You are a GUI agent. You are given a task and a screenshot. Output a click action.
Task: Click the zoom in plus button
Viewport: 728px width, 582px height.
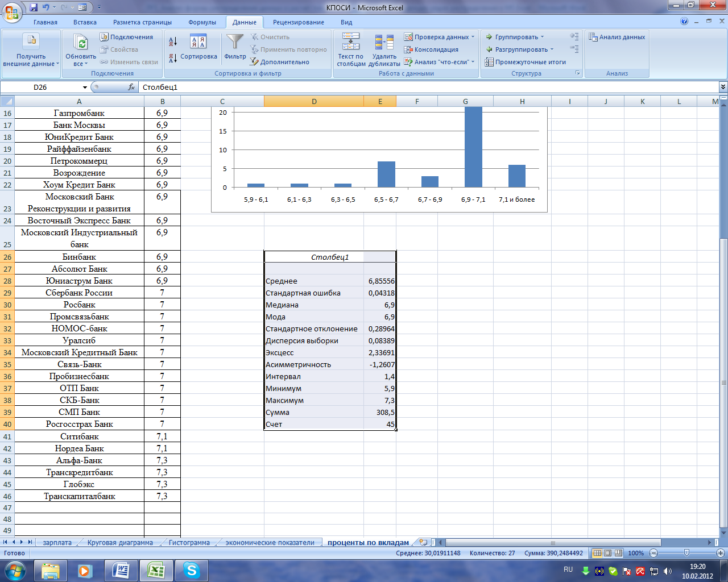tap(720, 553)
